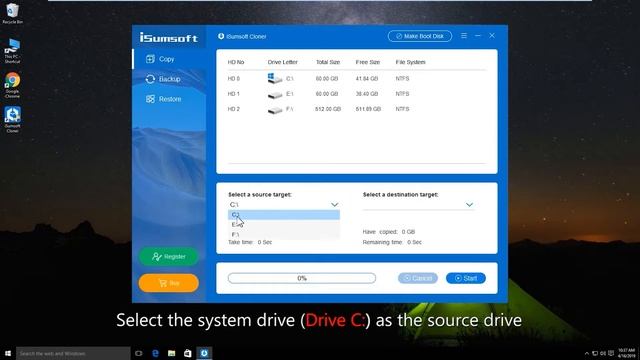Click the HD No column header

(236, 62)
